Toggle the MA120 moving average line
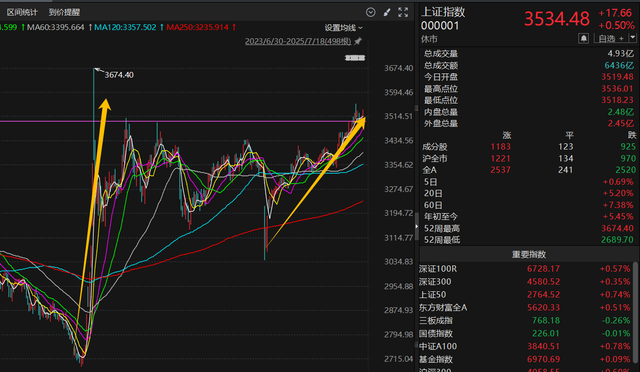This screenshot has height=372, width=640. coord(125,27)
